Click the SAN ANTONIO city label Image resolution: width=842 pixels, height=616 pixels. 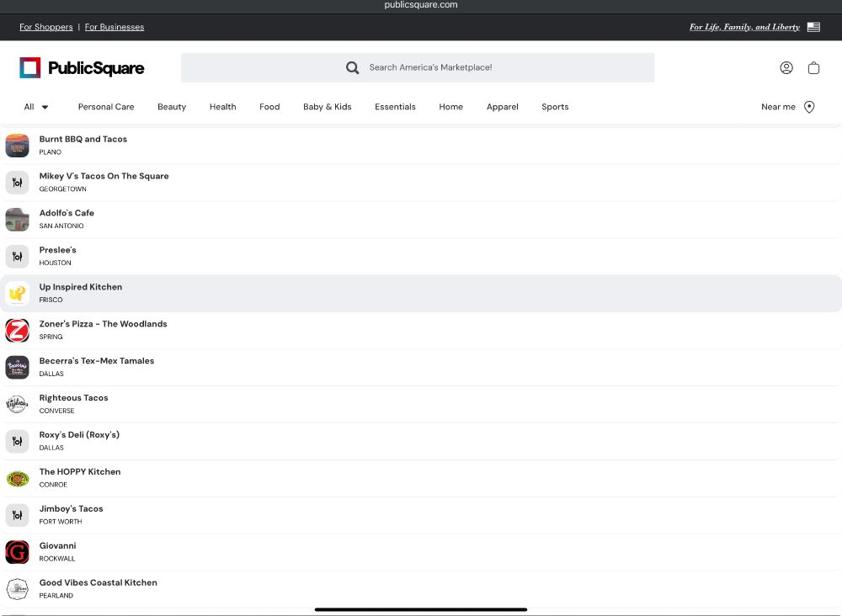coord(61,226)
